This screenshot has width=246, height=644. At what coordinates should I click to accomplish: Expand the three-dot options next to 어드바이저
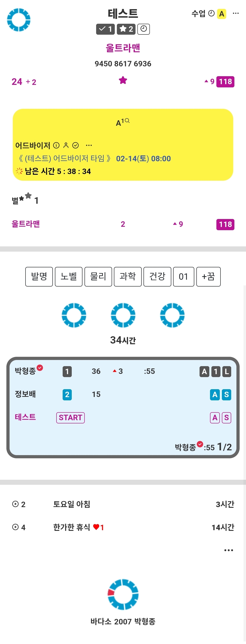pyautogui.click(x=89, y=145)
